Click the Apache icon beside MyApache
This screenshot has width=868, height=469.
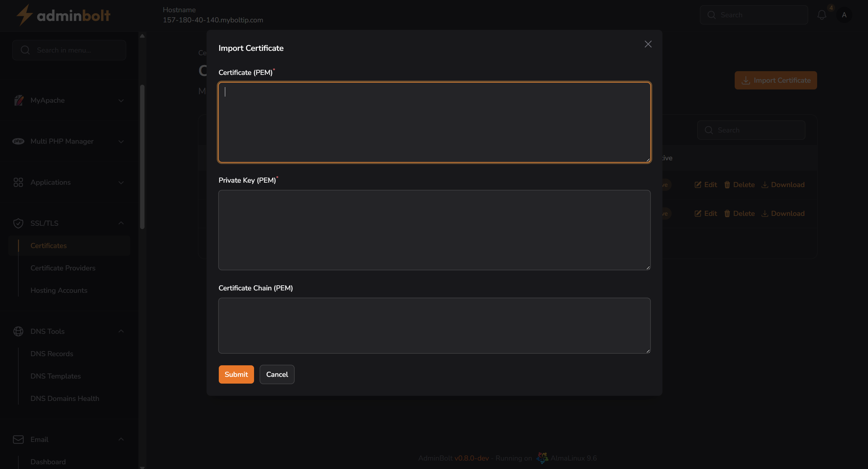[x=19, y=100]
